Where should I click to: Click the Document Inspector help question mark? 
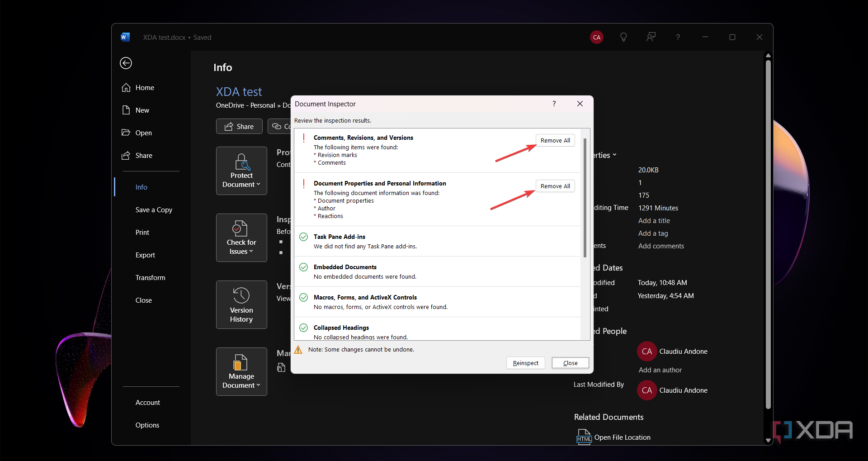click(554, 104)
